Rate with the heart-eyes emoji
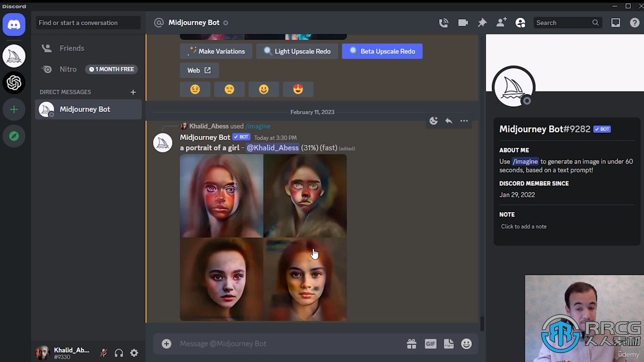This screenshot has width=644, height=362. pyautogui.click(x=298, y=89)
